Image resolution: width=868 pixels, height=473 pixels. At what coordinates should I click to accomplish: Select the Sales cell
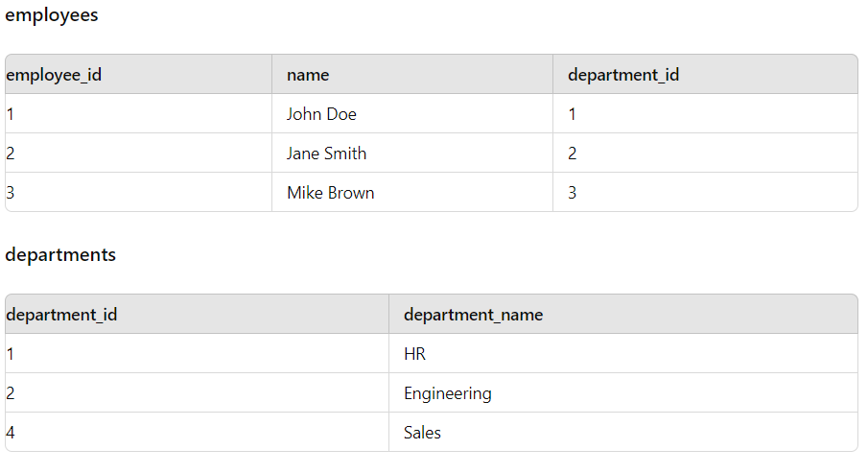pos(623,432)
